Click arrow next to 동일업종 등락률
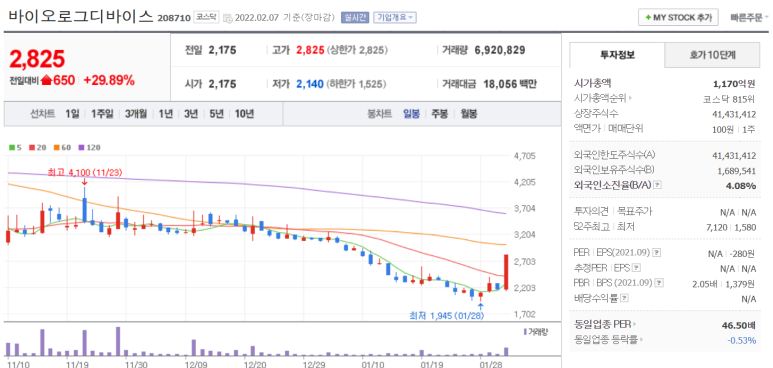The height and width of the screenshot is (368, 773). [x=641, y=340]
